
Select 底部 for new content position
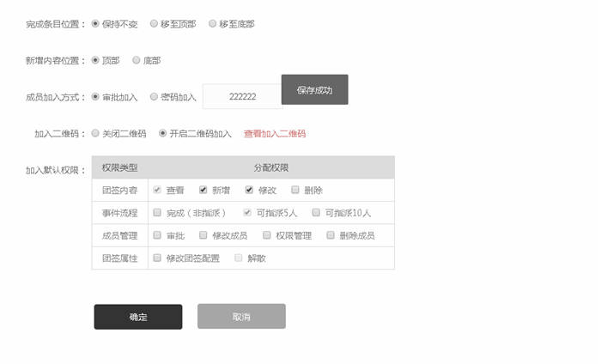coord(136,60)
